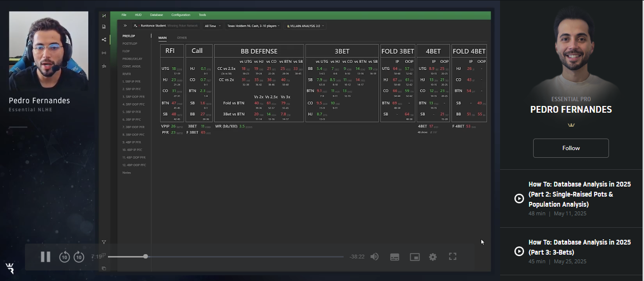Viewport: 644px width, 281px height.
Task: Click the video progress bar slider
Action: (x=145, y=257)
